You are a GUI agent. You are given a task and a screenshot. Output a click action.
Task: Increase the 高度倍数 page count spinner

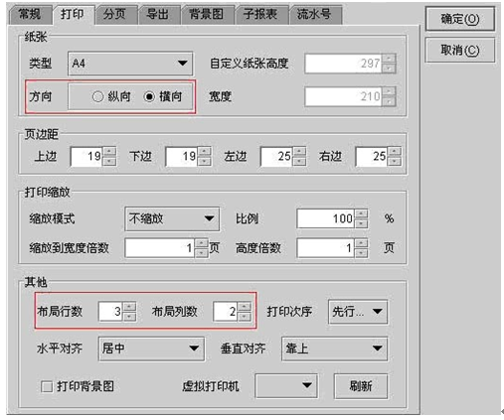pos(361,243)
